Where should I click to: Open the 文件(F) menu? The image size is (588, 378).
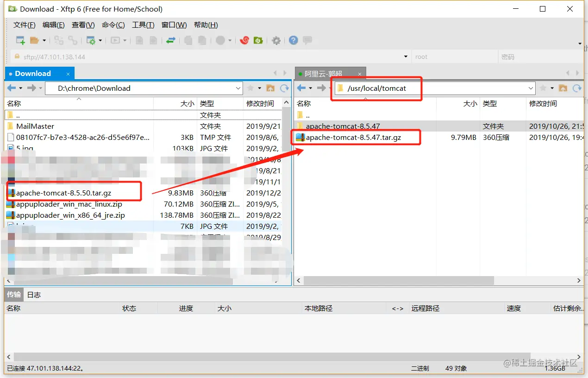point(25,25)
